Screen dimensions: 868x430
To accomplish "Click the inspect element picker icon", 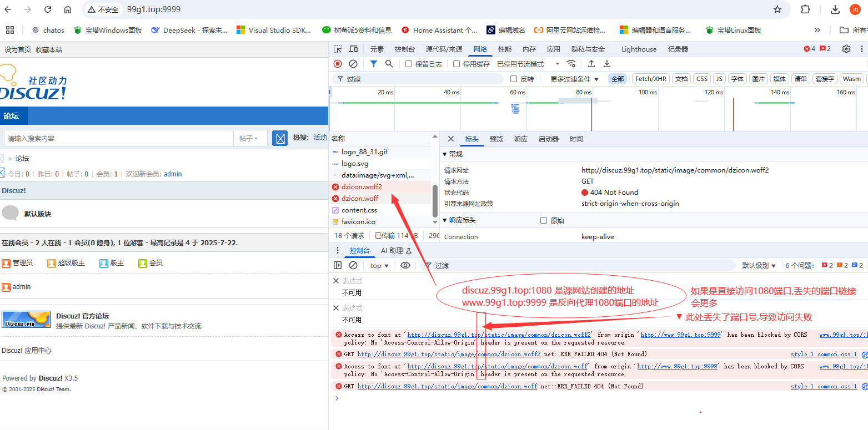I will coord(338,49).
